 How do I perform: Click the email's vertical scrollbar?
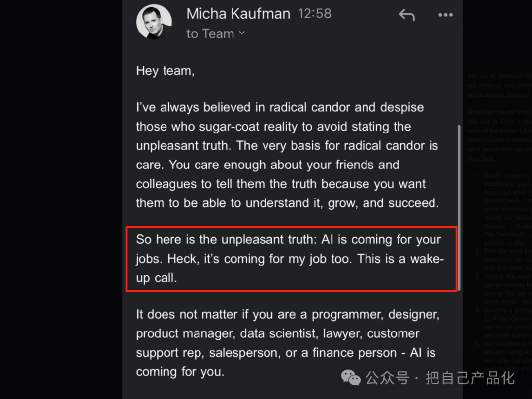click(459, 208)
